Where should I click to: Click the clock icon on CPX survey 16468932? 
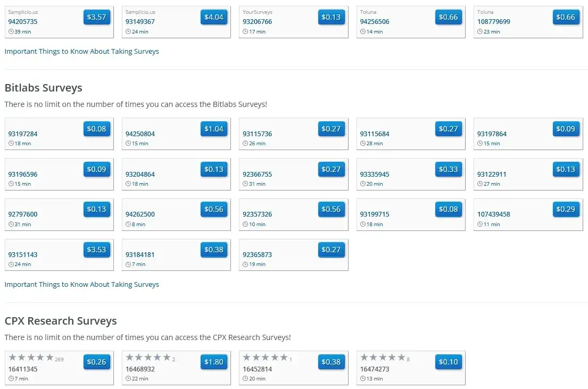point(128,379)
